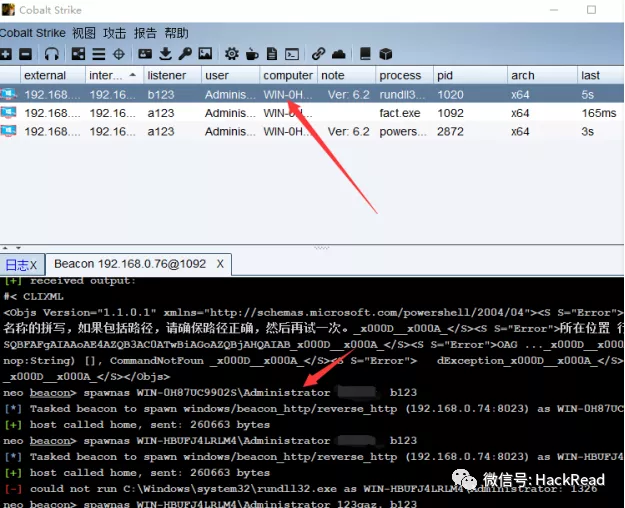
Task: Click the 165ms last check-in value
Action: 599,113
